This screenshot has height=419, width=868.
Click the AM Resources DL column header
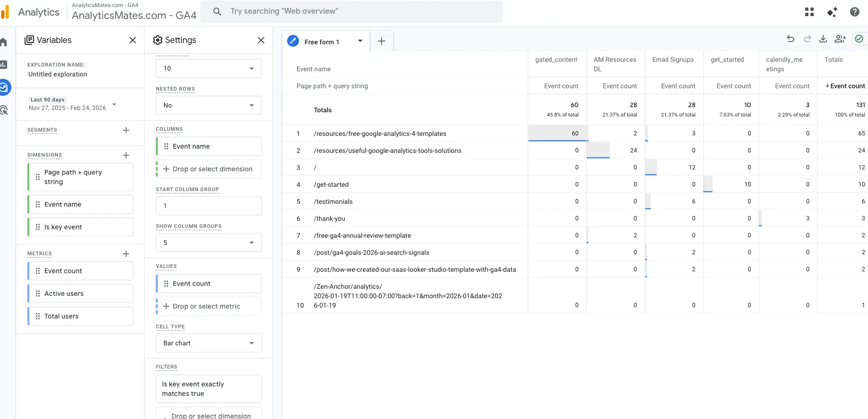pos(615,64)
